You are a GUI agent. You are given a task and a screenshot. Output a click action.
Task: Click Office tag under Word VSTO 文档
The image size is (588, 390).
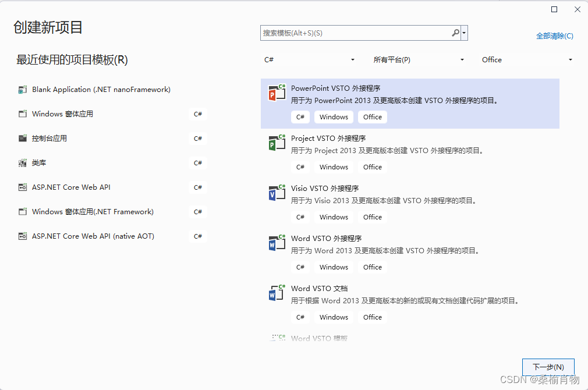tap(373, 317)
